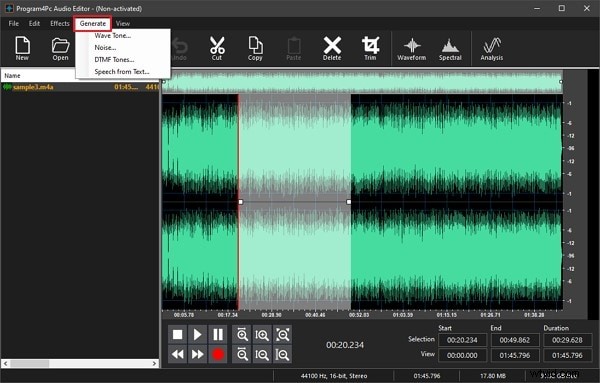Open the File menu

14,23
